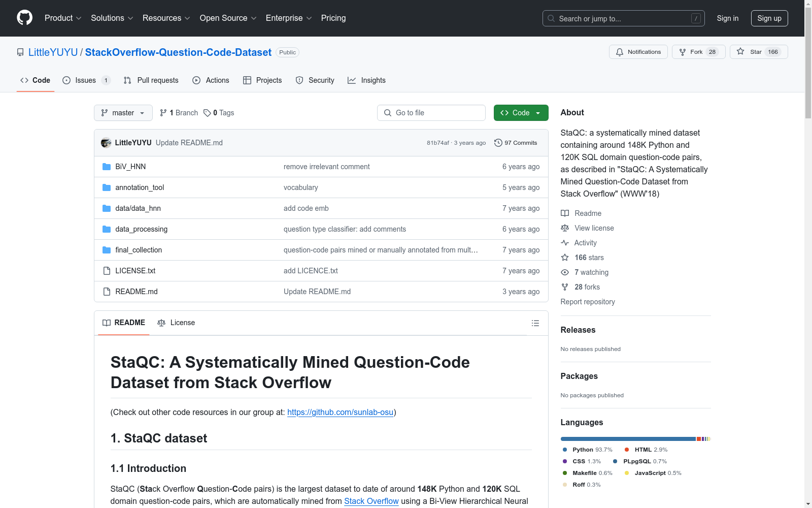Screen dimensions: 812x508
Task: Click the HTML 2.9% language entry
Action: tap(646, 450)
